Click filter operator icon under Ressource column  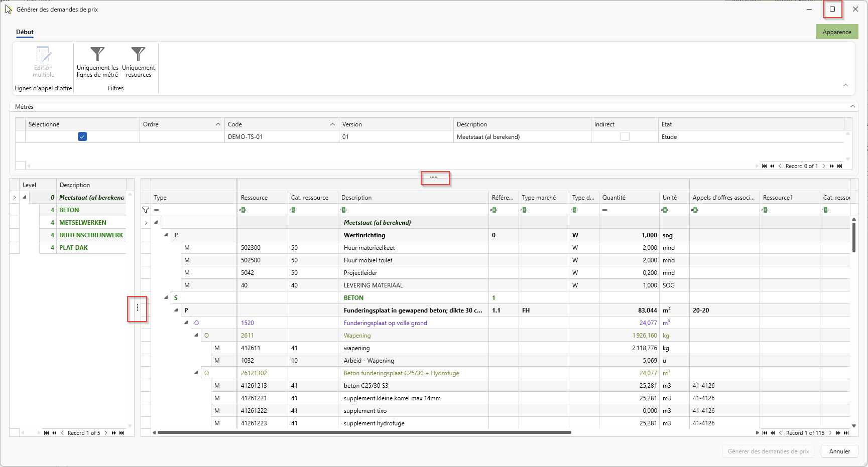[x=243, y=210]
